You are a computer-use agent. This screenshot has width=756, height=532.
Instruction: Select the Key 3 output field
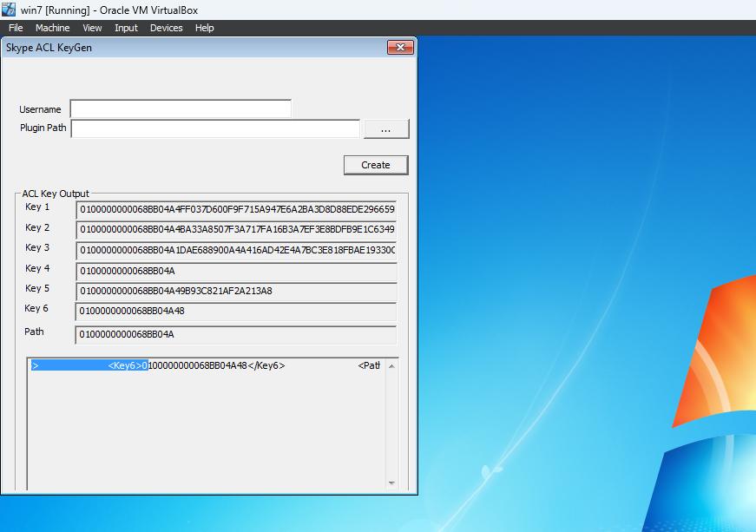pos(236,250)
